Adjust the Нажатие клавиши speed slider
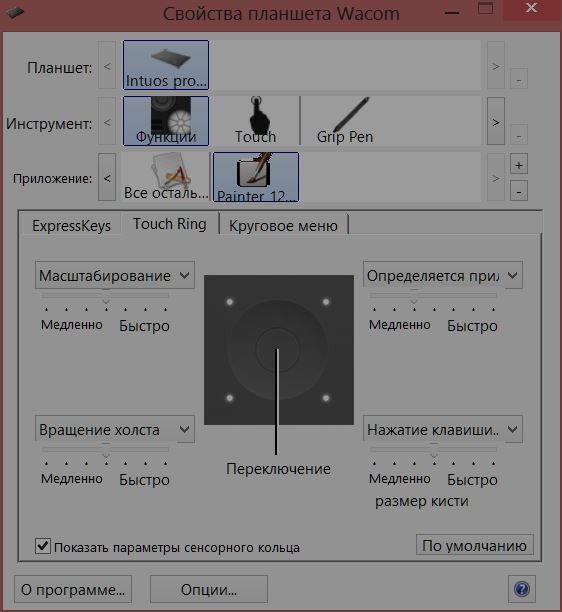The image size is (562, 612). [434, 452]
